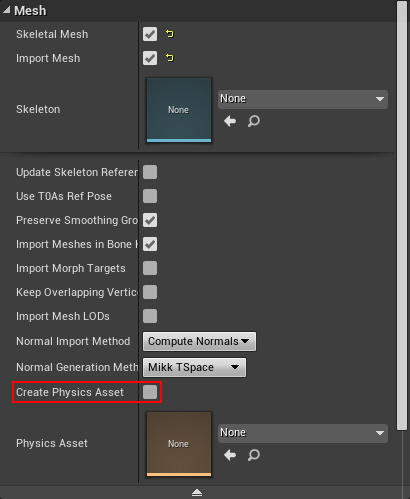The width and height of the screenshot is (410, 499).
Task: Browse to Skeleton asset magnifier icon
Action: tap(254, 121)
